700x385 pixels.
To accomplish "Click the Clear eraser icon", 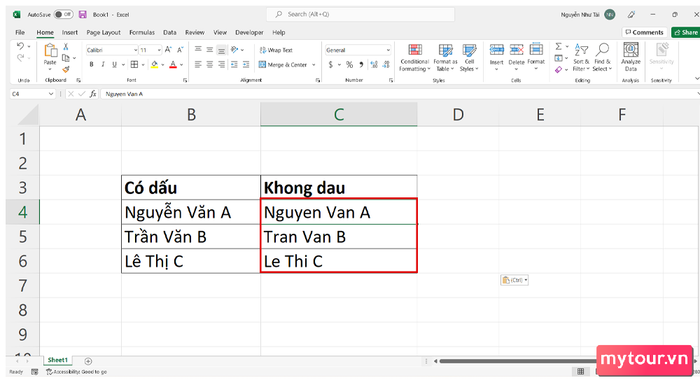I will (x=558, y=70).
